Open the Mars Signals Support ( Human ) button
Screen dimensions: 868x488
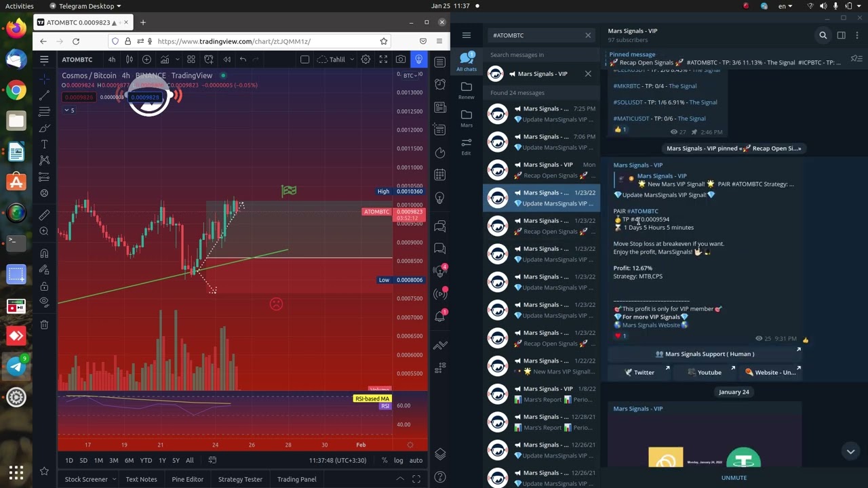tap(705, 354)
